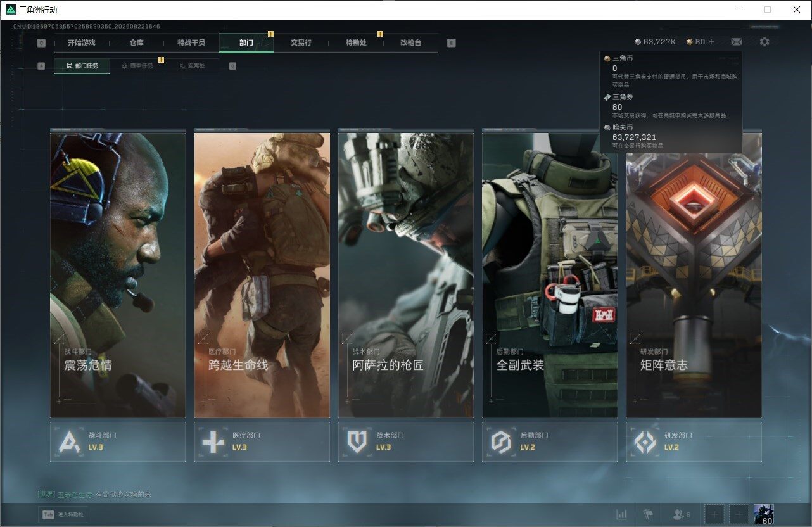Select the 战斗部门 LV.3 panel
The width and height of the screenshot is (812, 527).
(118, 441)
